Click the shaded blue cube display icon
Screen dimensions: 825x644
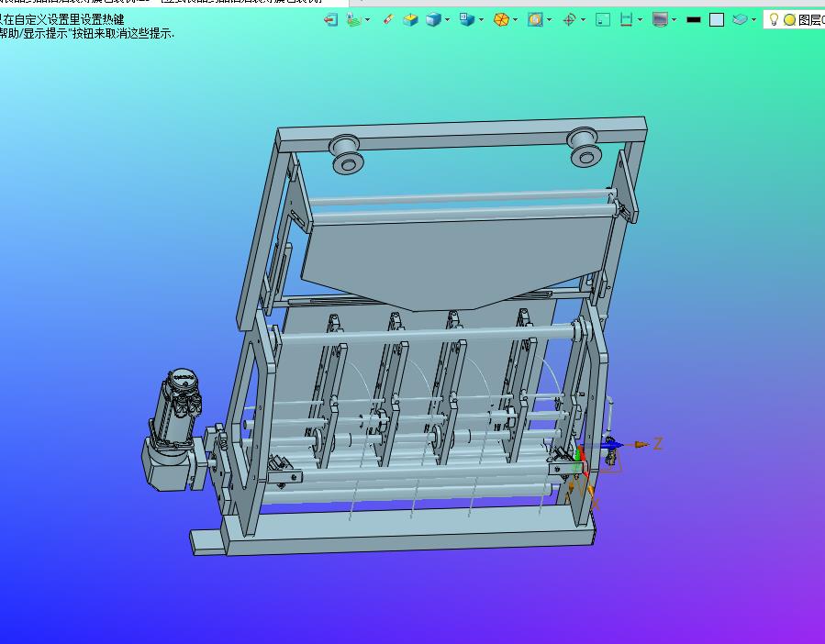(x=433, y=20)
